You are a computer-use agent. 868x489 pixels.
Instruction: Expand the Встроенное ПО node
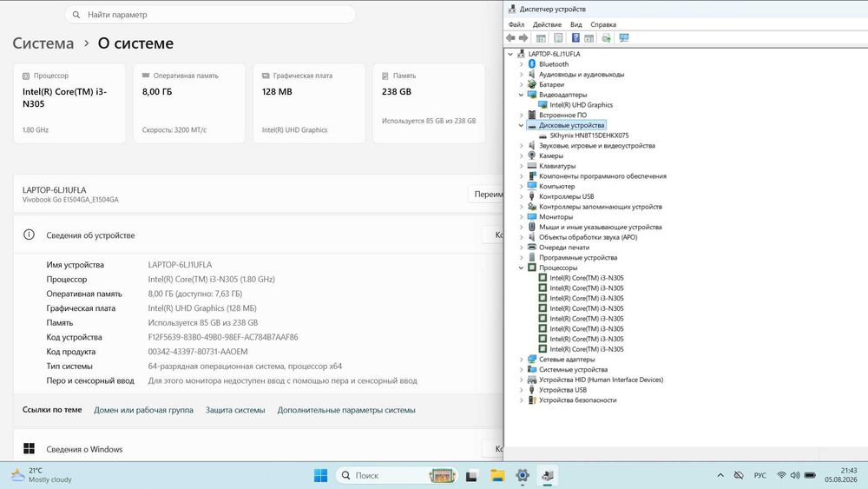521,115
